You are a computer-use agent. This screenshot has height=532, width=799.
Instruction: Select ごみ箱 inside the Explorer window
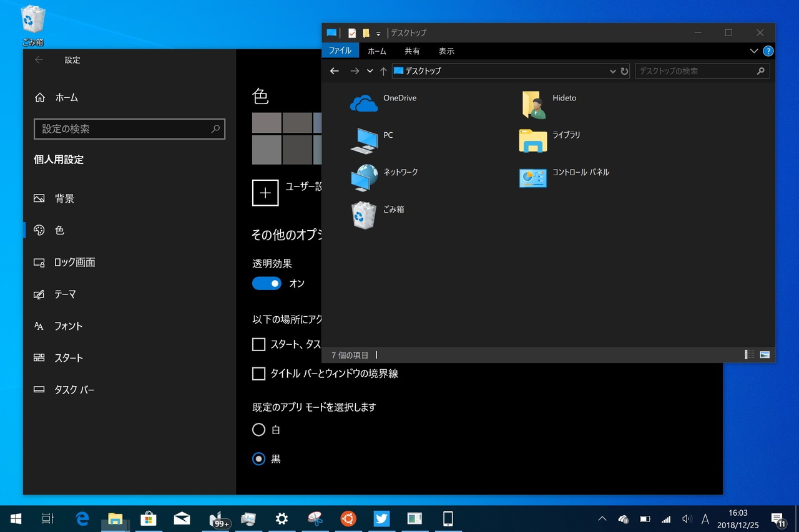(378, 215)
